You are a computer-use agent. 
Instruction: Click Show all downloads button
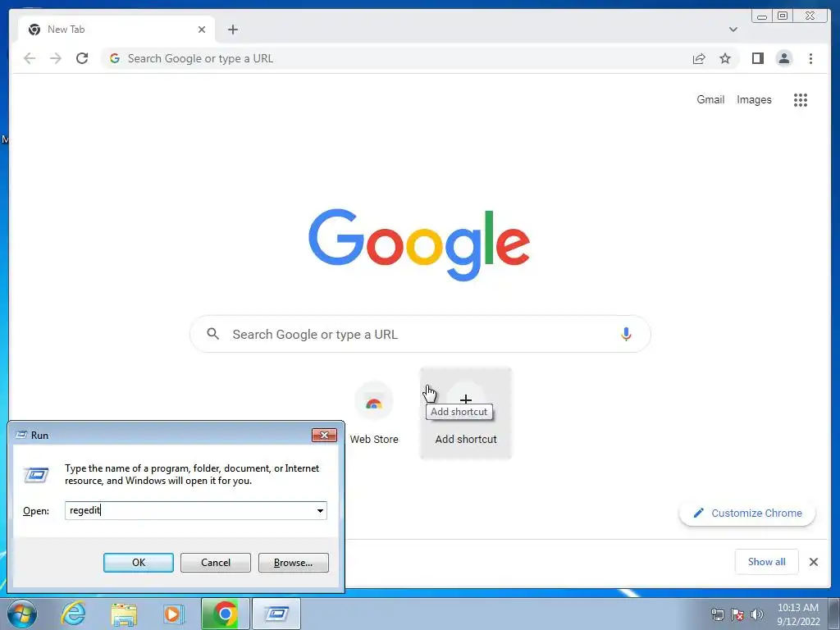(767, 562)
